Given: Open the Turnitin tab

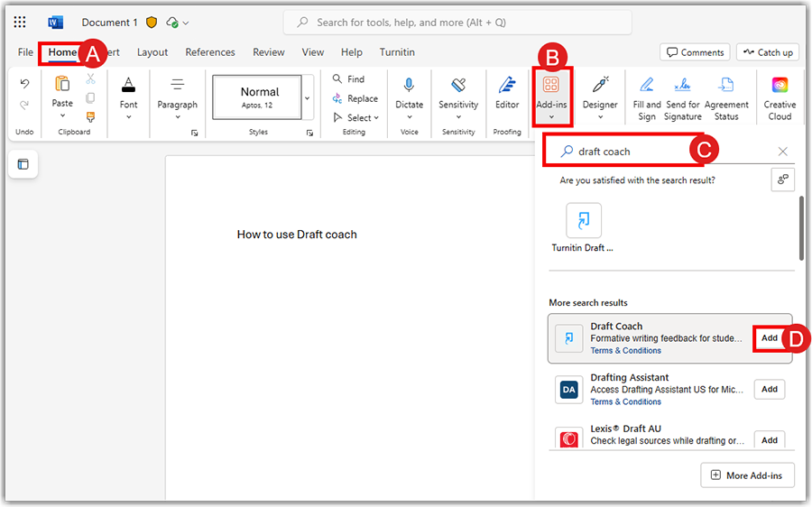Looking at the screenshot, I should (x=397, y=52).
